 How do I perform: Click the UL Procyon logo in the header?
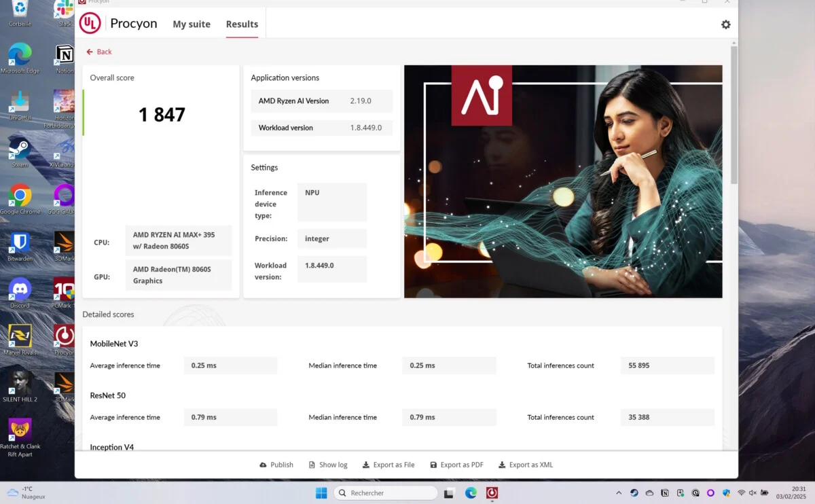[x=90, y=23]
